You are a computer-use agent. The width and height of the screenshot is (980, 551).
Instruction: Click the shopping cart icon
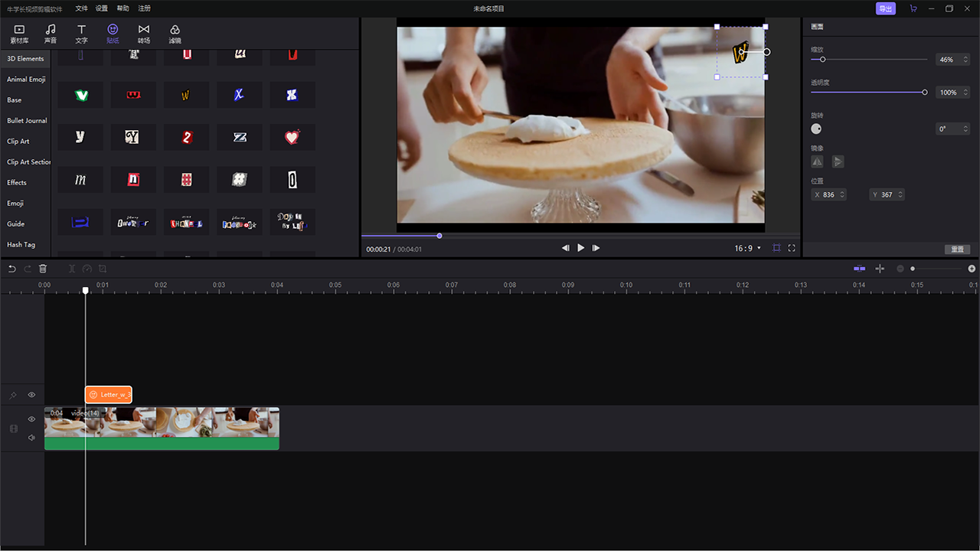coord(913,8)
